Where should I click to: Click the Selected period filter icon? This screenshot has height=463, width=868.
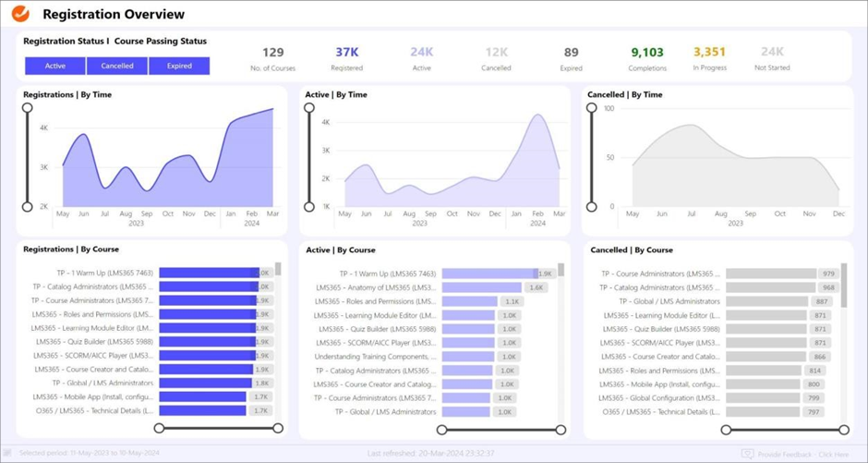pyautogui.click(x=8, y=453)
